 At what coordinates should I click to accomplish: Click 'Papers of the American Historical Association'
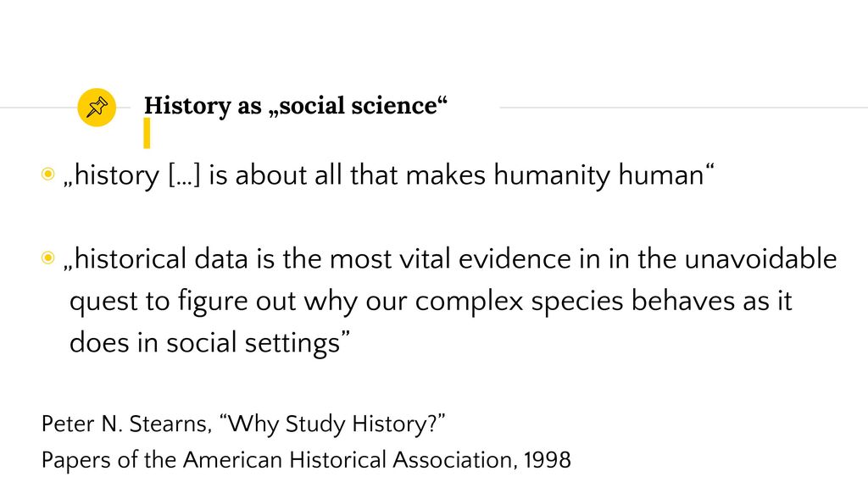280,460
